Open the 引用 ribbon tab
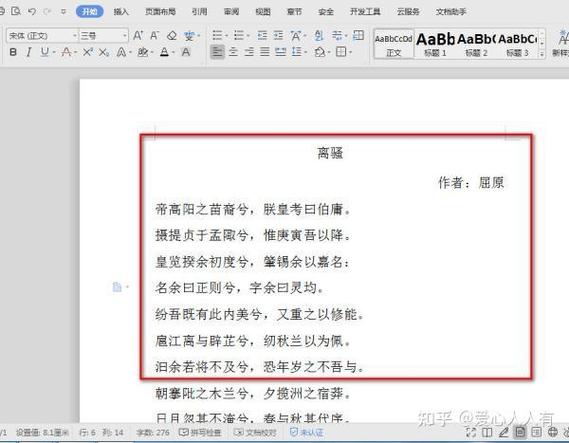Screen dimensions: 569x443 coord(200,12)
